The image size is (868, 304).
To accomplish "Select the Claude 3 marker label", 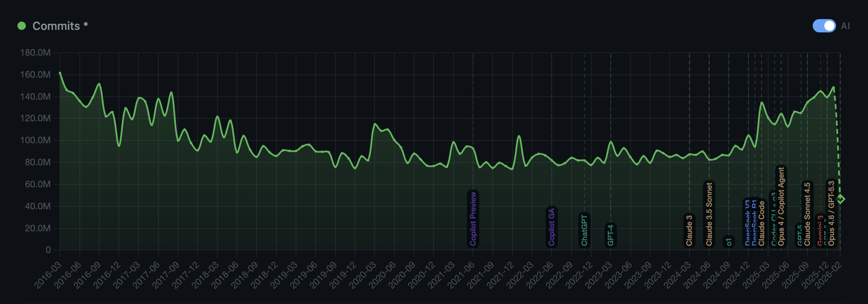I will click(689, 230).
